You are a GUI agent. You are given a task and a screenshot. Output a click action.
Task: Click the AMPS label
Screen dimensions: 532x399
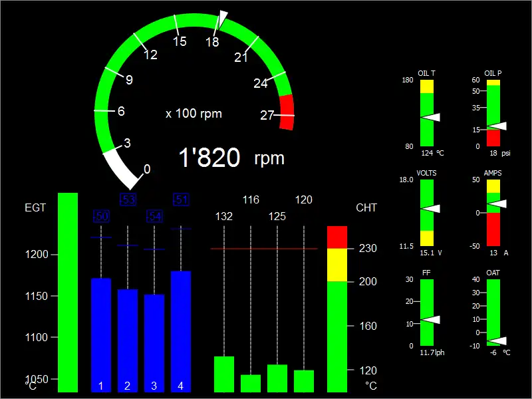coord(493,173)
